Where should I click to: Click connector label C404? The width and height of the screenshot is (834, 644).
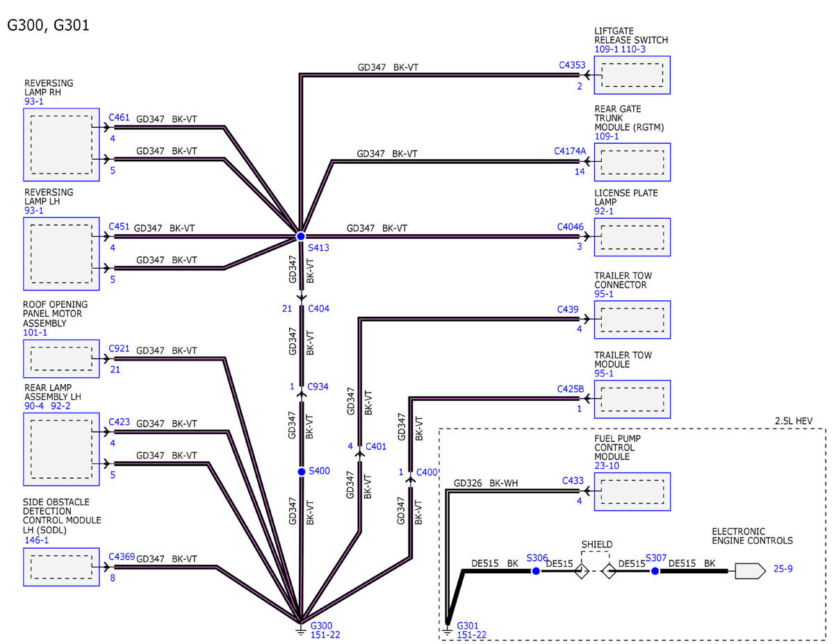pos(318,308)
